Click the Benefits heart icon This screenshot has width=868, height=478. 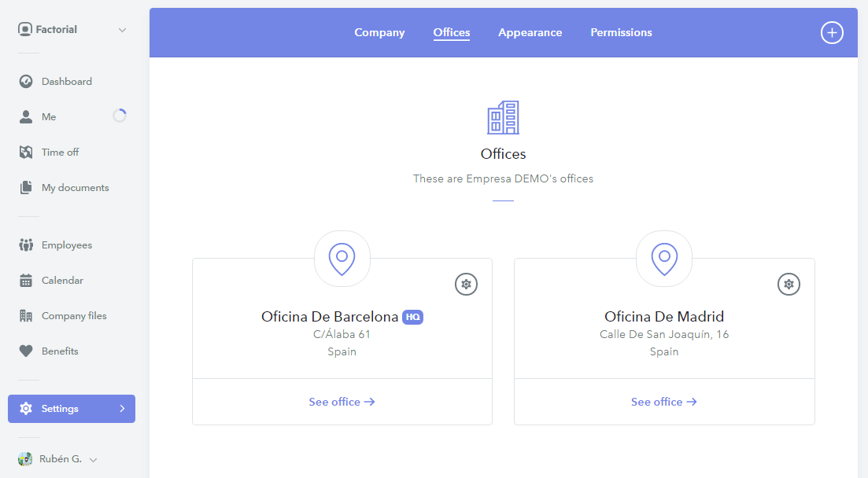26,351
